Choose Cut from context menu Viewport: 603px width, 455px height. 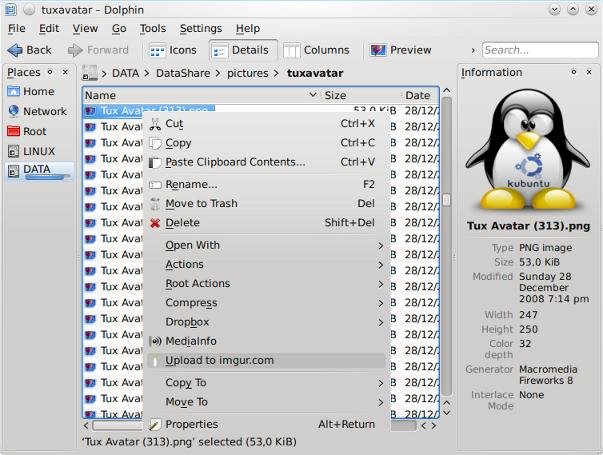tap(265, 123)
